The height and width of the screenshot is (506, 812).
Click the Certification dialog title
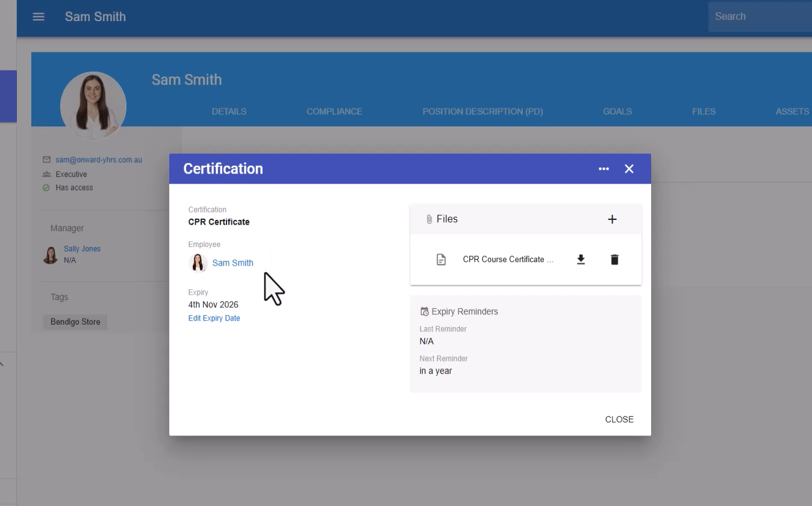[223, 169]
